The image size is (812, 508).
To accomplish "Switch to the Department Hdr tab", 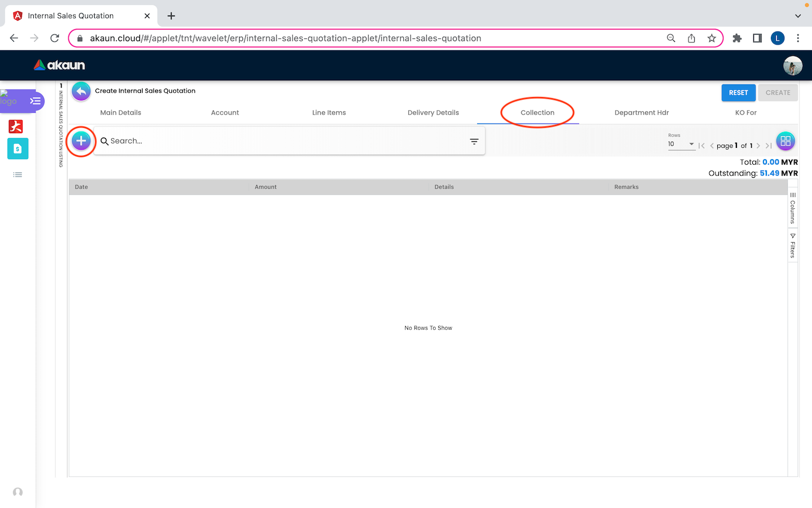I will coord(642,113).
